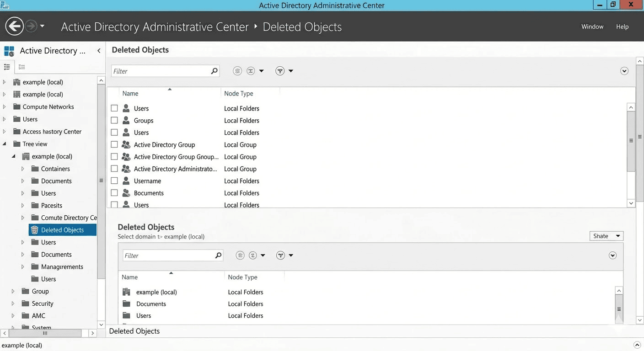644x351 pixels.
Task: Click inside the top Filter input field
Action: click(x=160, y=71)
